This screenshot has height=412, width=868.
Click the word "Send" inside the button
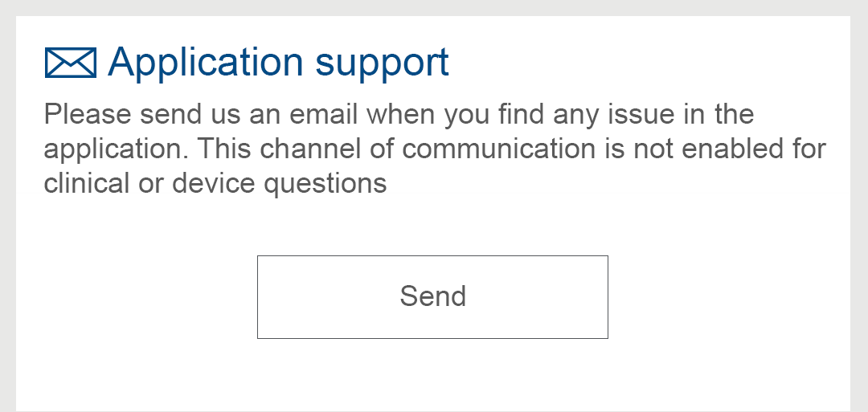click(x=433, y=296)
